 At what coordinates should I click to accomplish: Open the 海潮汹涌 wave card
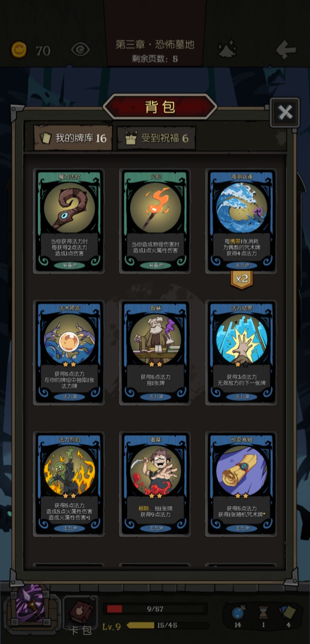click(241, 221)
